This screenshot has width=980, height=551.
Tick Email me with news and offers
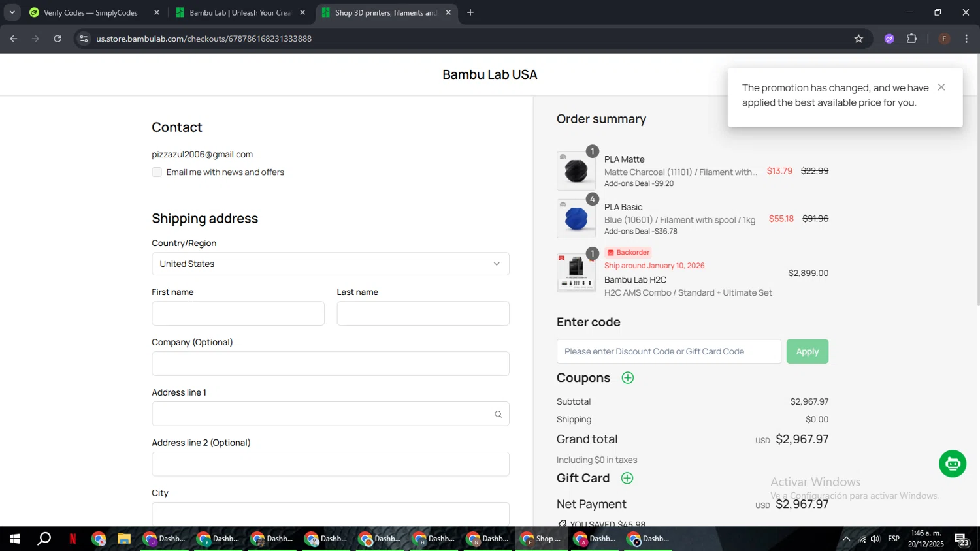click(x=157, y=172)
